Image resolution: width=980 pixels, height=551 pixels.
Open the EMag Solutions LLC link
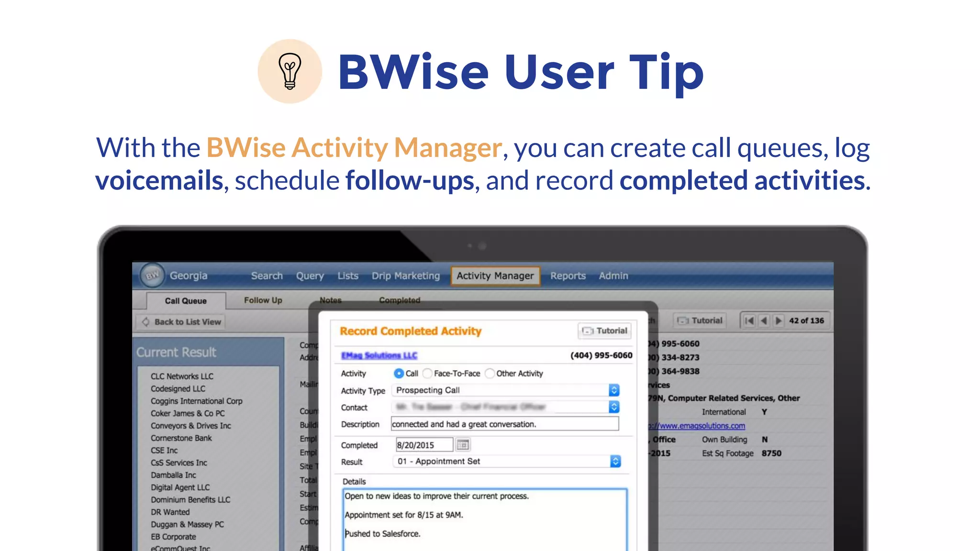click(379, 355)
